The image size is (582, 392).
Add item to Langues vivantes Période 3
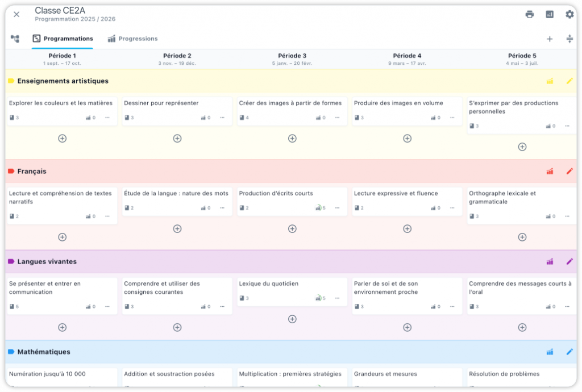(292, 319)
